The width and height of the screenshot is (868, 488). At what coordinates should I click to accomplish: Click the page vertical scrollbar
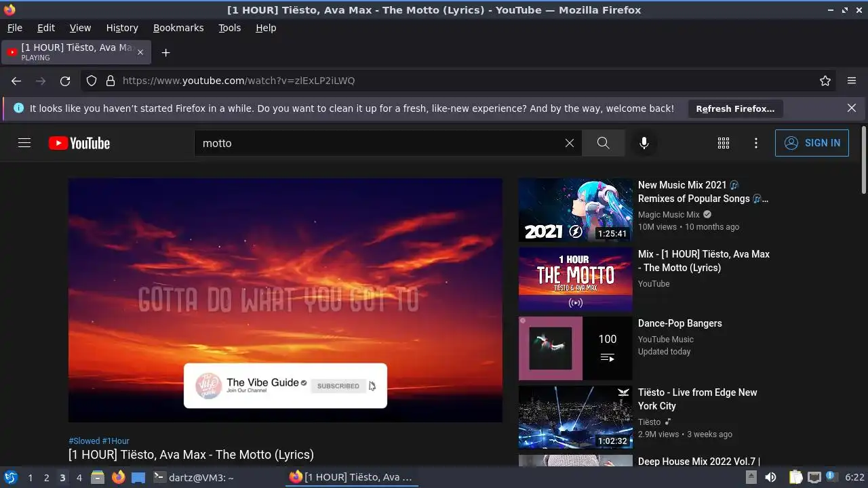pyautogui.click(x=863, y=159)
